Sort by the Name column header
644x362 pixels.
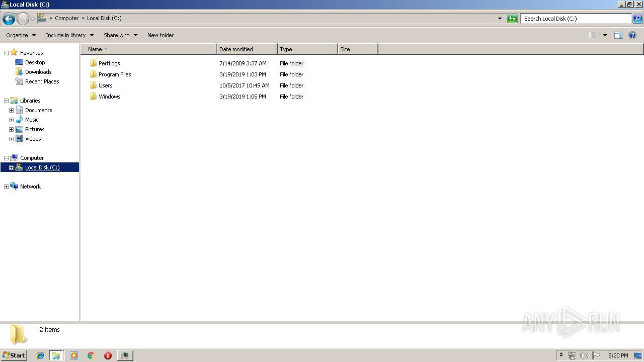149,49
